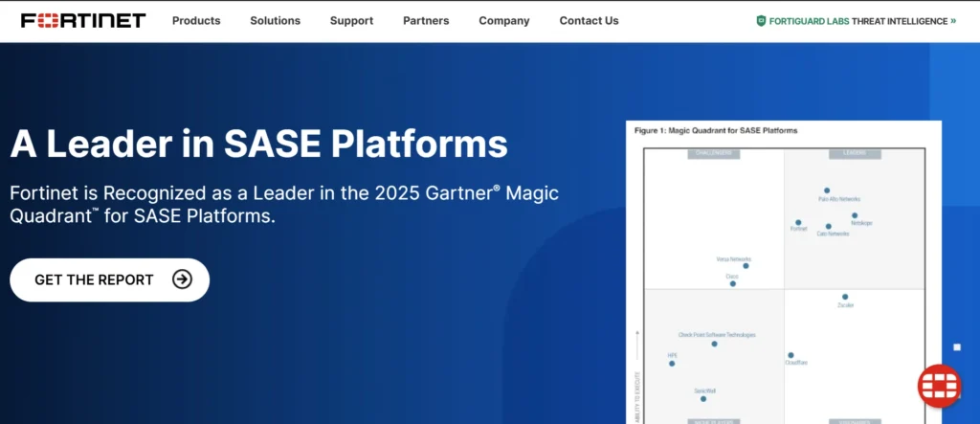The image size is (980, 424).
Task: Click the Palo Alto Networks point in chart
Action: pos(827,190)
